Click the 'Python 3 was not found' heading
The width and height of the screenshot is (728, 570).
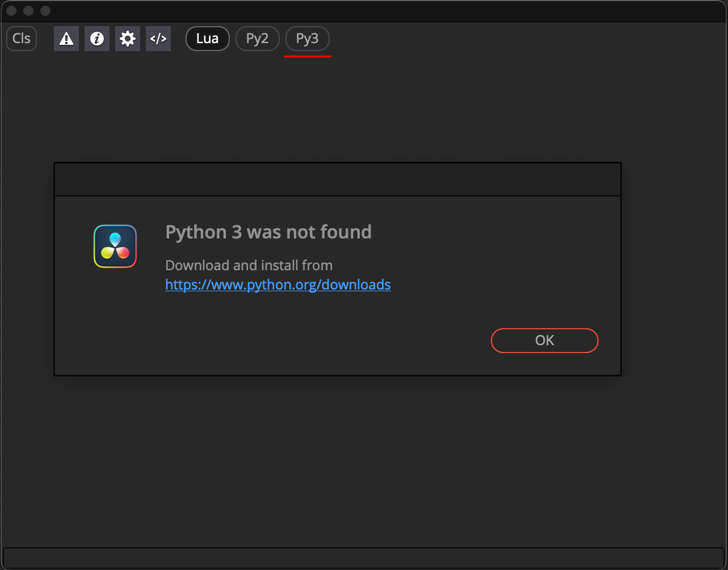coord(268,232)
